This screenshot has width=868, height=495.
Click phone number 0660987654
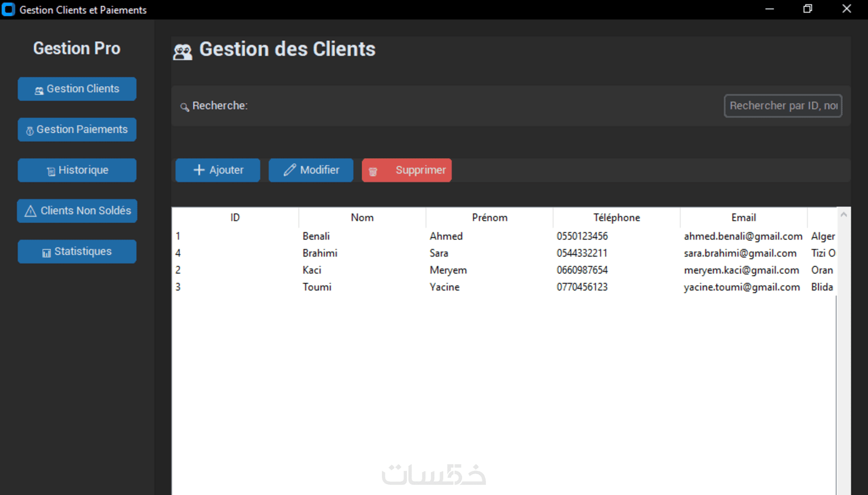[x=582, y=270]
